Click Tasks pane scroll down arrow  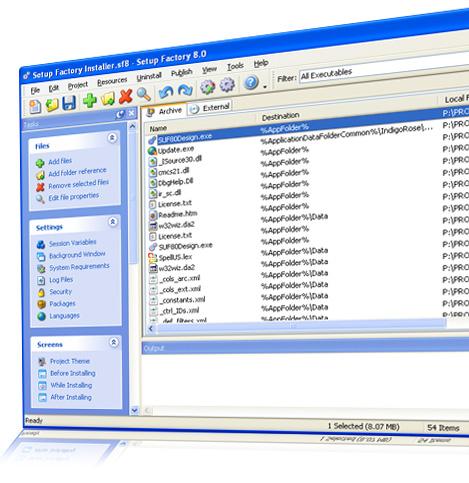(134, 410)
